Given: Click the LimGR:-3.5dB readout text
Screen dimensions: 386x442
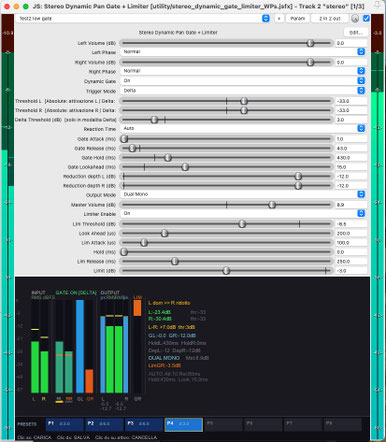Looking at the screenshot, I should (x=165, y=366).
